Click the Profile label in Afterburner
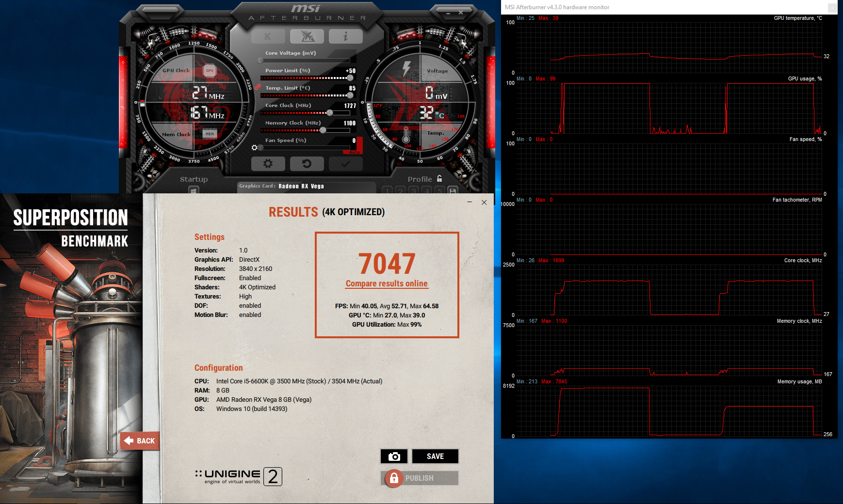 tap(420, 179)
